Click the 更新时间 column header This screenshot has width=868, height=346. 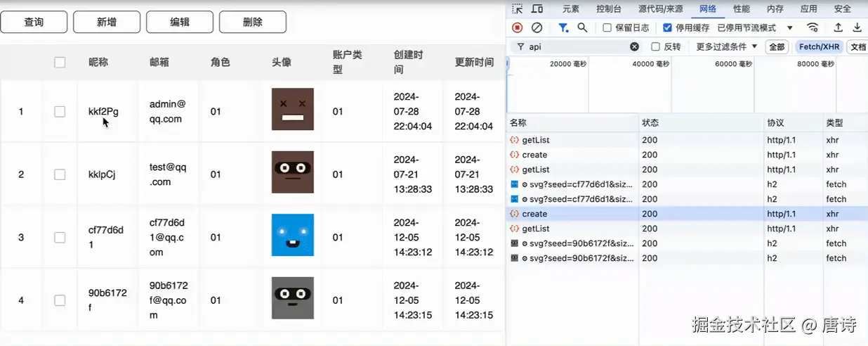point(474,62)
